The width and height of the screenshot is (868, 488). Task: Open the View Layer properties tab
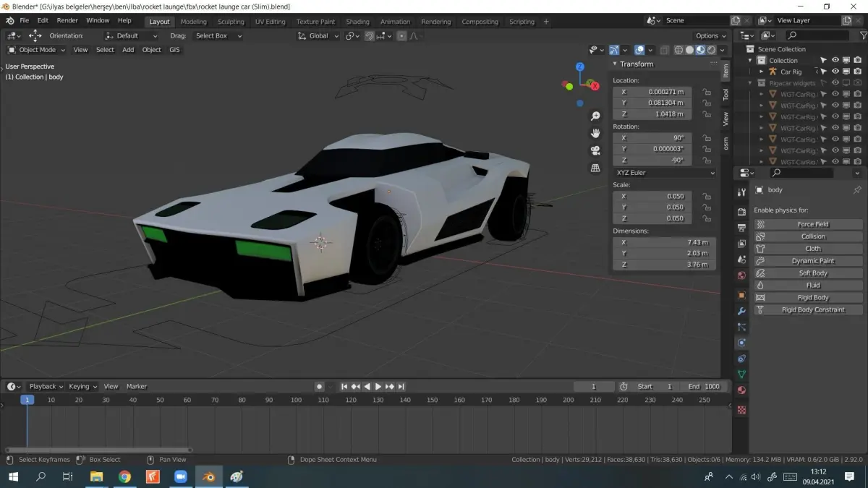pos(741,244)
